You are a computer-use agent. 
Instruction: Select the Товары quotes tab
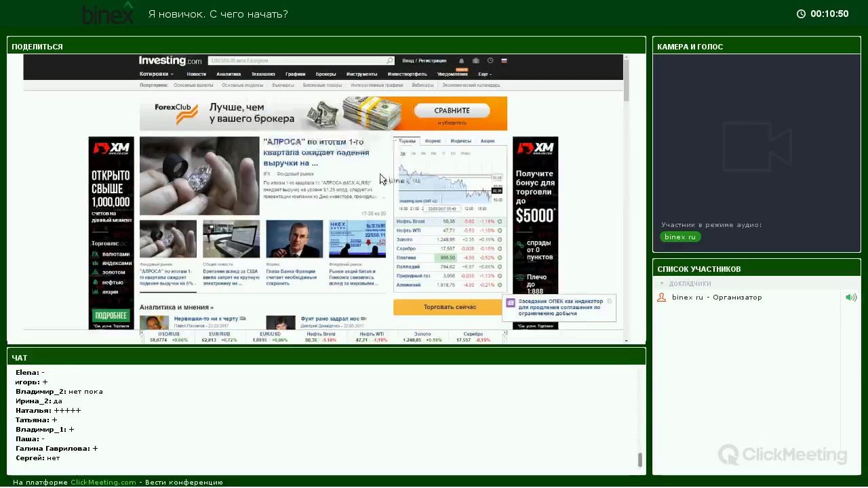coord(407,141)
